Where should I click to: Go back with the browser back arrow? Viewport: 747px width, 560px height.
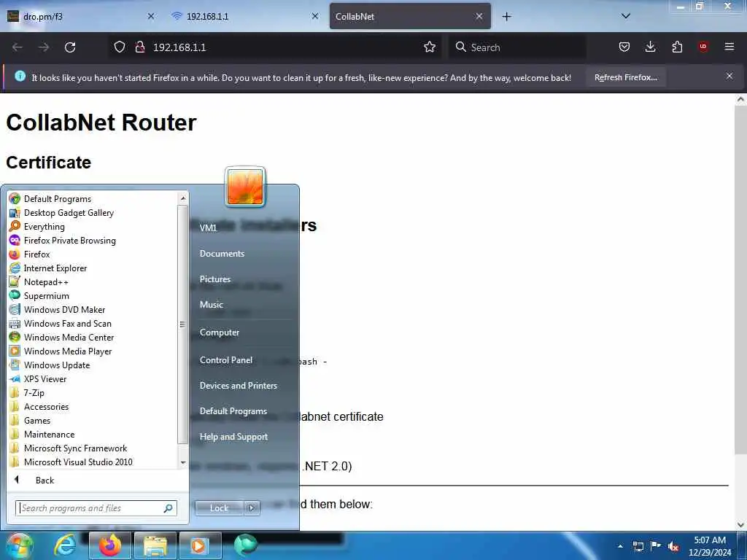(18, 47)
